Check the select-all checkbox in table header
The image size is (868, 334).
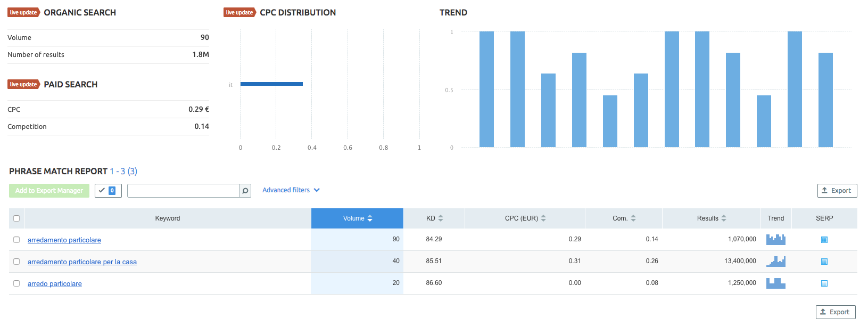coord(16,218)
